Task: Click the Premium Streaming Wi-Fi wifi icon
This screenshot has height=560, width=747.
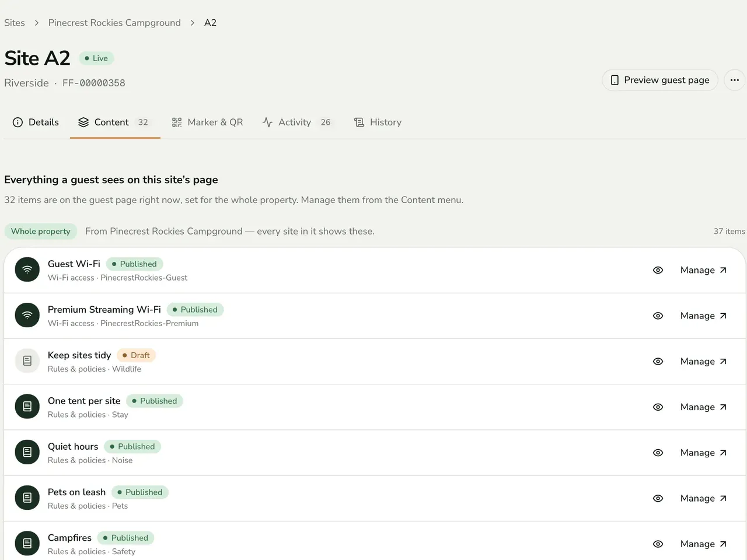Action: pos(27,316)
